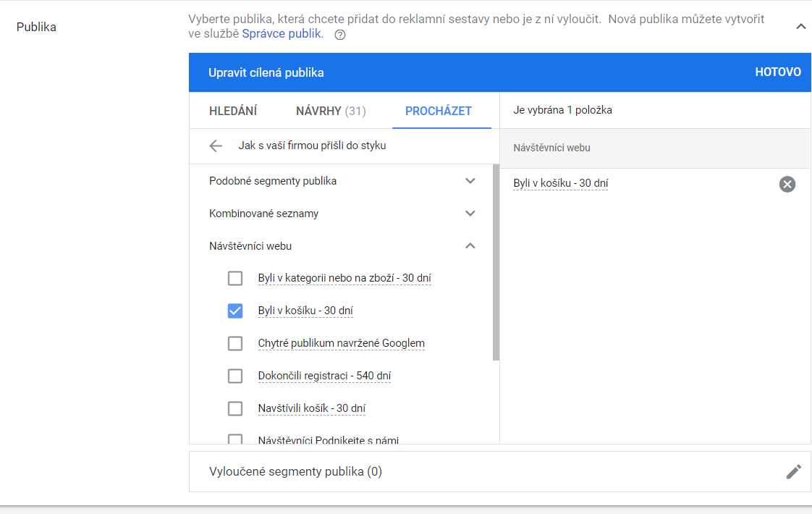Collapse Návštěvníci webu group
The width and height of the screenshot is (812, 514).
point(470,246)
